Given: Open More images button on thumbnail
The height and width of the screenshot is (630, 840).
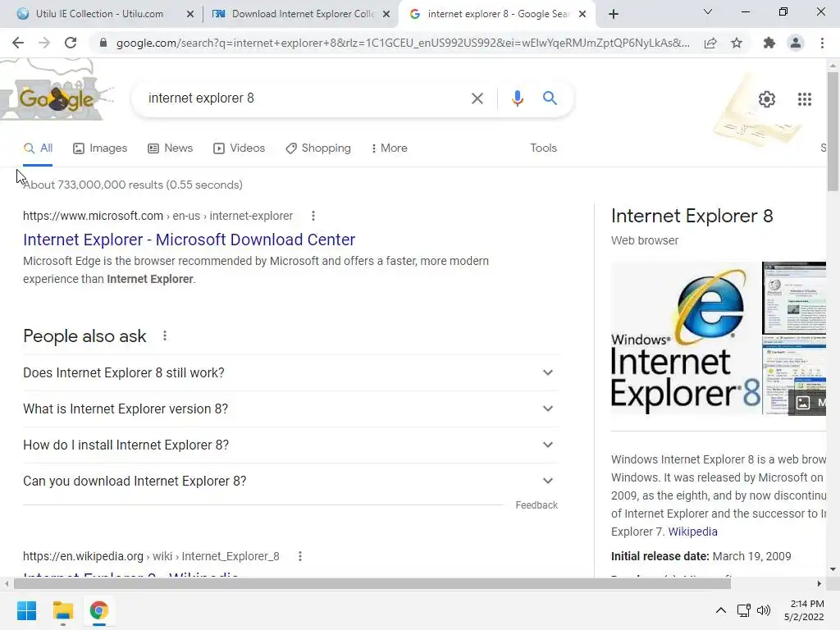Looking at the screenshot, I should click(807, 402).
